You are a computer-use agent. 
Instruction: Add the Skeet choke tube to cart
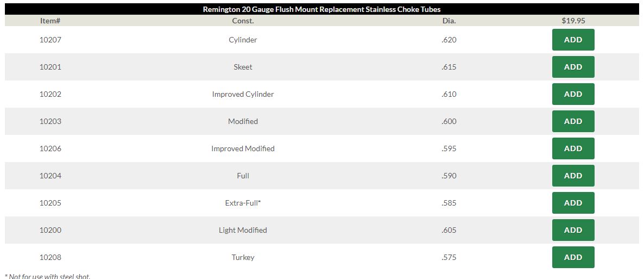(x=573, y=67)
